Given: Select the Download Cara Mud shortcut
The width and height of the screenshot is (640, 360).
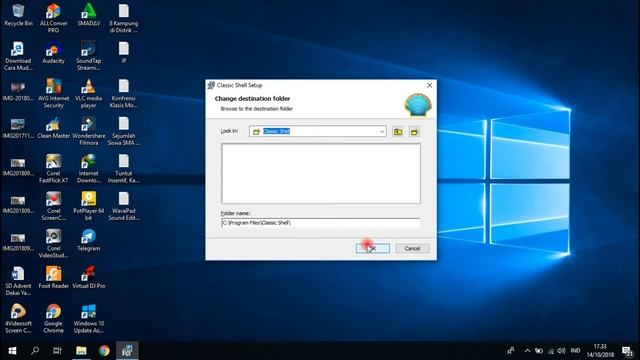Looking at the screenshot, I should tap(18, 56).
